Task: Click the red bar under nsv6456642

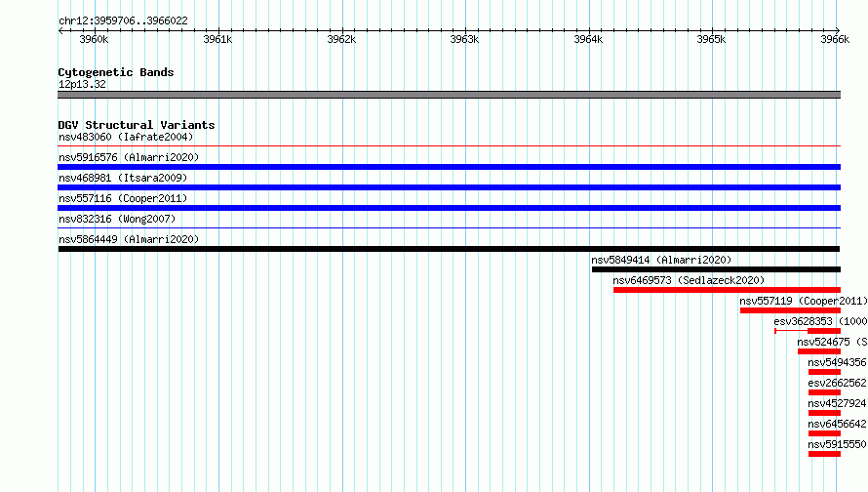Action: 824,433
